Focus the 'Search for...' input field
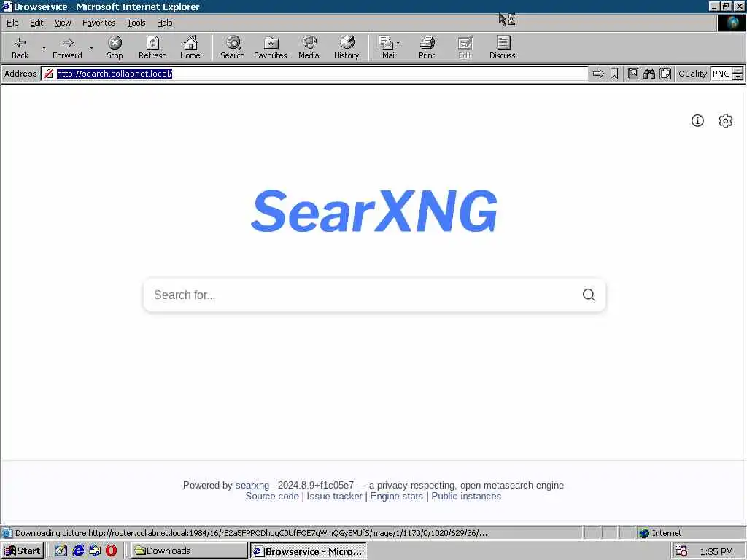Screen dimensions: 747x560 coord(362,295)
